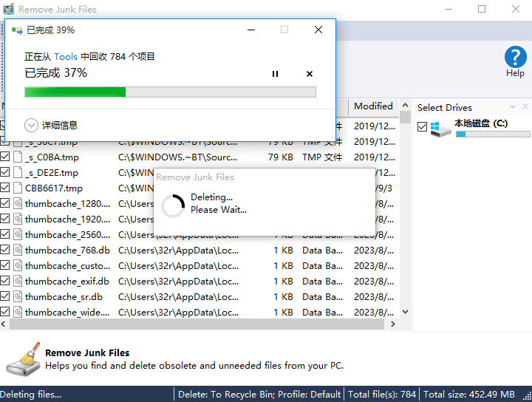Click the horizontal scrollbar thumb
The height and width of the screenshot is (402, 532).
[197, 324]
